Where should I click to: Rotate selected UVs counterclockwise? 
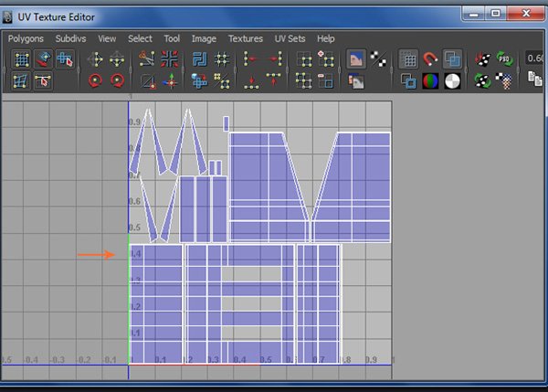(x=96, y=81)
